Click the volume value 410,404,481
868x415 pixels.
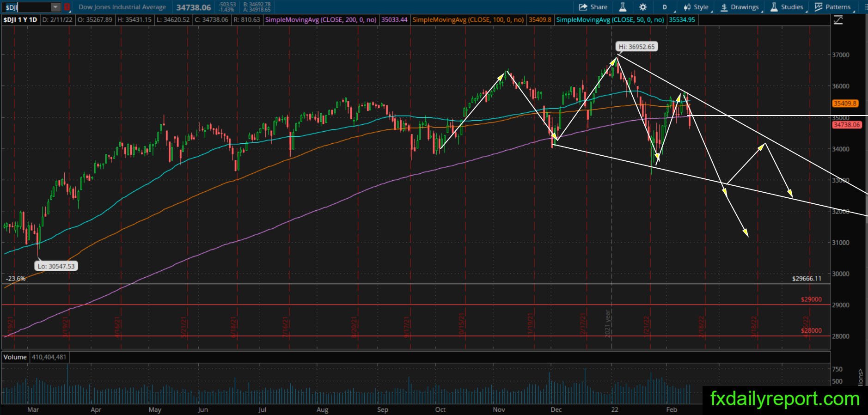(x=49, y=357)
